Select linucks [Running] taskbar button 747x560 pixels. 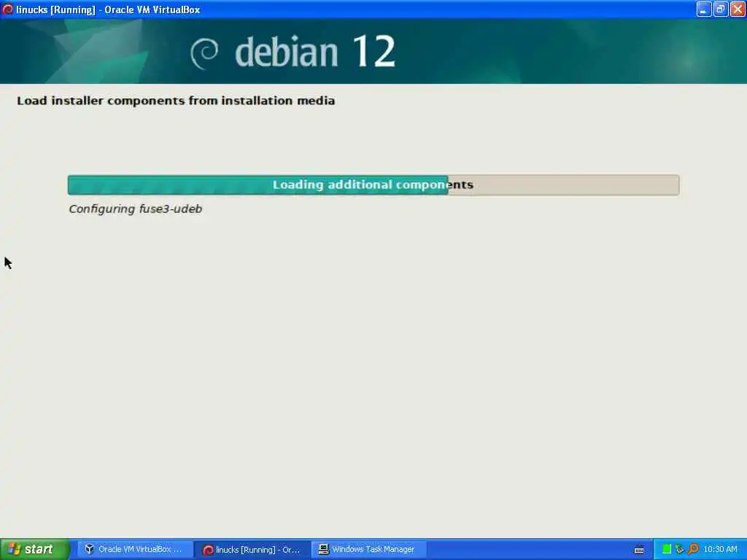(252, 549)
